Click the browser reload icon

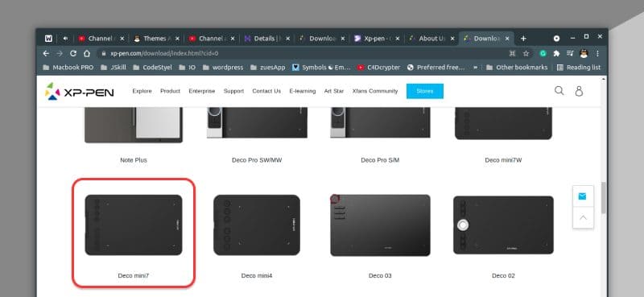pos(73,53)
